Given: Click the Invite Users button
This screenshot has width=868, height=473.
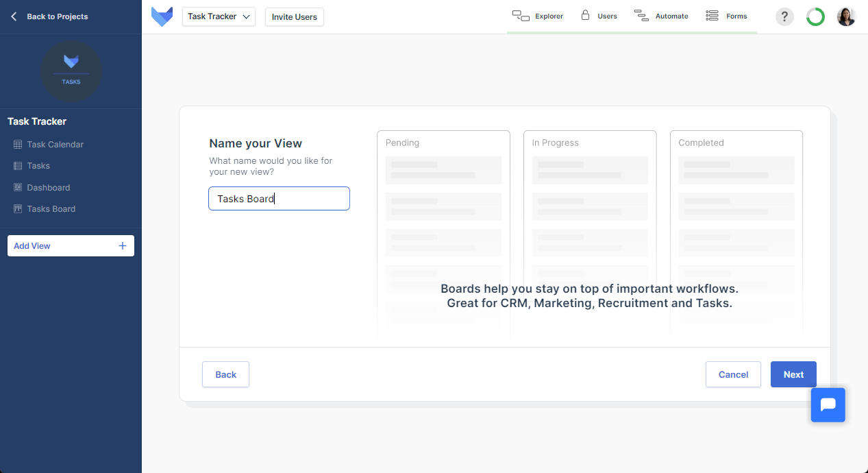Looking at the screenshot, I should pos(295,17).
